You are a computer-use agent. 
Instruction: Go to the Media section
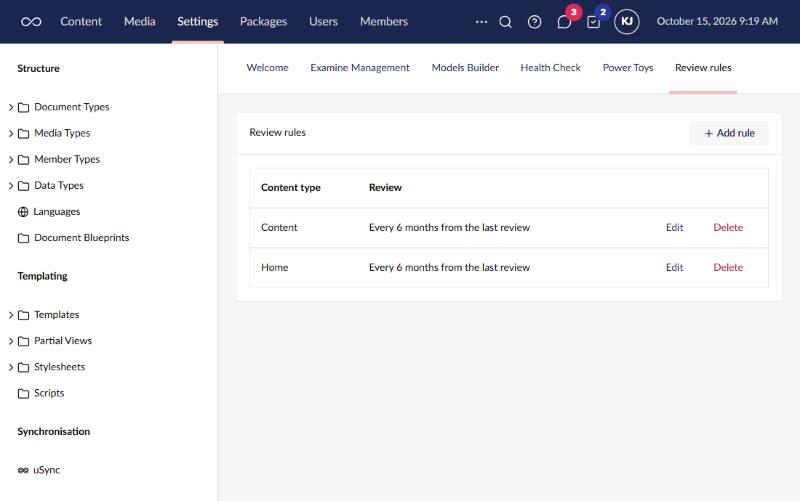(139, 21)
